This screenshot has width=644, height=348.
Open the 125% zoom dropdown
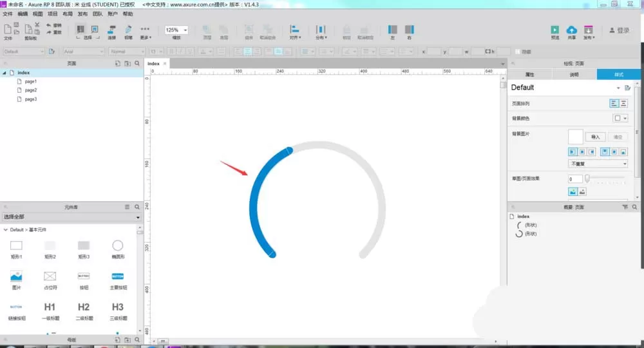(x=176, y=30)
